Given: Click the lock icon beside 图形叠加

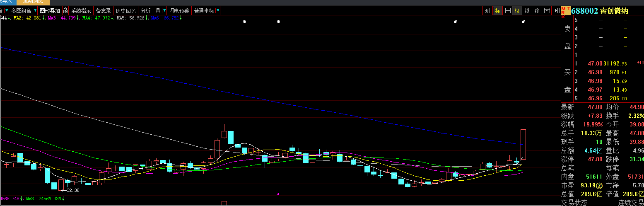Looking at the screenshot, I should (x=65, y=11).
